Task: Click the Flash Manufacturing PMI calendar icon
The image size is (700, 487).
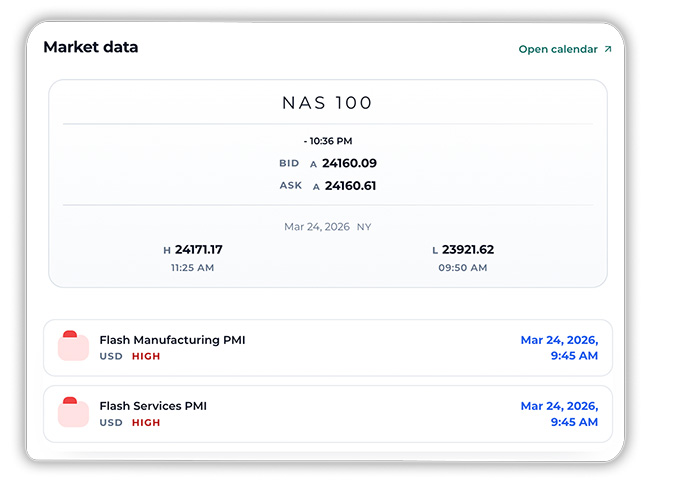Action: click(x=73, y=346)
